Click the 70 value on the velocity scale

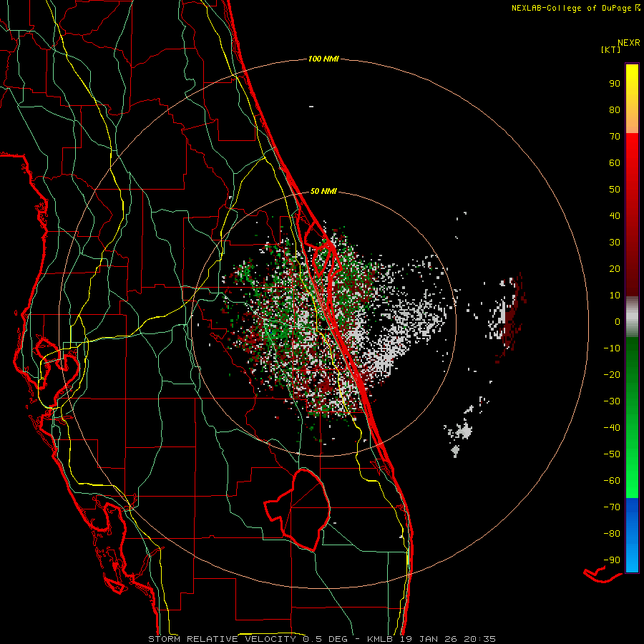coord(615,137)
